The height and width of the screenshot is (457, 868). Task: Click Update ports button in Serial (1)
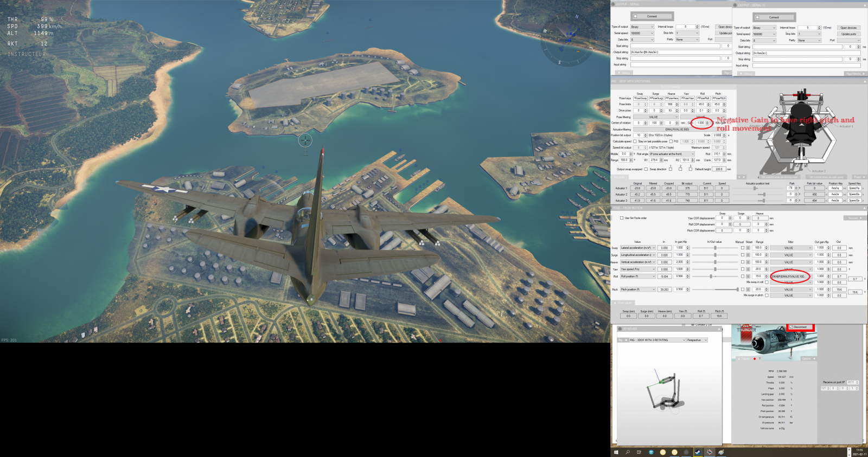[848, 34]
